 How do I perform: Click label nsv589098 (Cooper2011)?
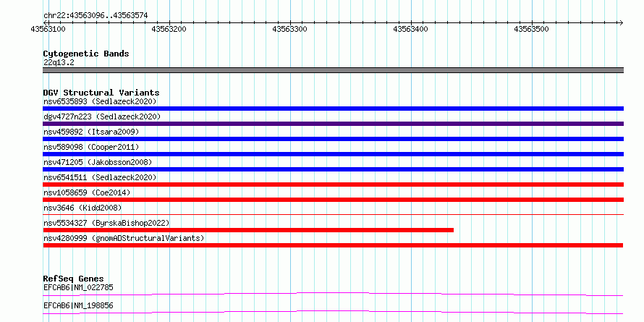point(91,147)
